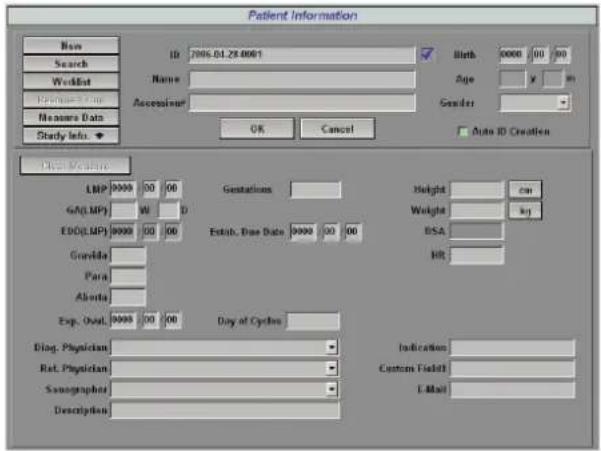
Task: Click the BSA field
Action: tap(476, 231)
